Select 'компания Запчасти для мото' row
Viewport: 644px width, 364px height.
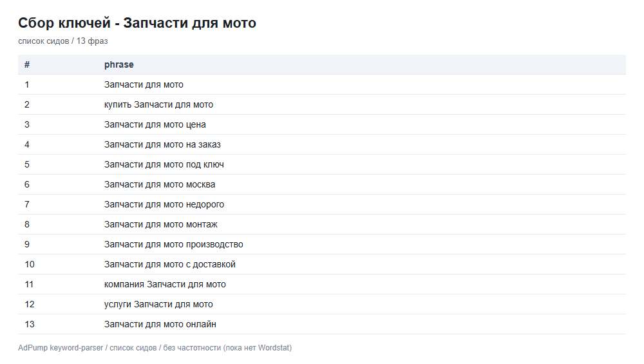pyautogui.click(x=321, y=284)
